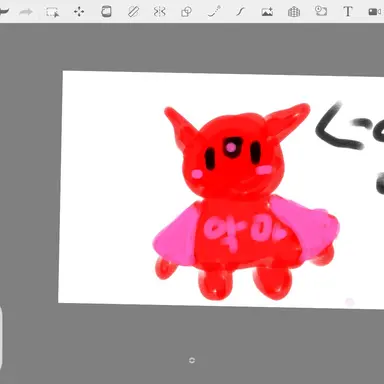Open the Draw Shapes tool
The width and height of the screenshot is (384, 384).
[186, 12]
